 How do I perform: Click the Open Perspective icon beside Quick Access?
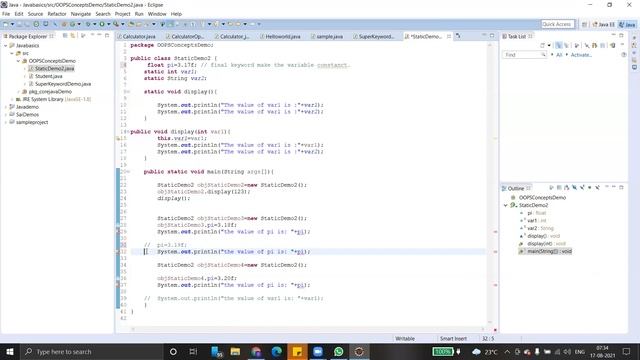coord(584,24)
